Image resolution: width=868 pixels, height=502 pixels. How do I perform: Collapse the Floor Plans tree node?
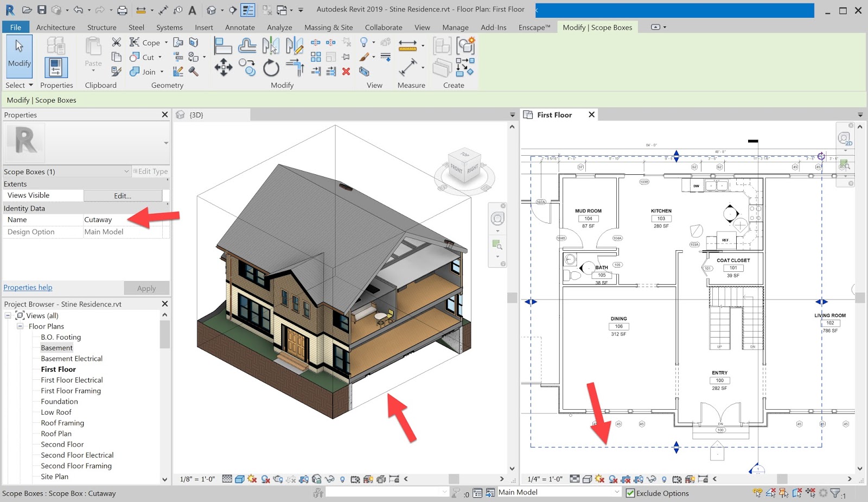coord(21,326)
